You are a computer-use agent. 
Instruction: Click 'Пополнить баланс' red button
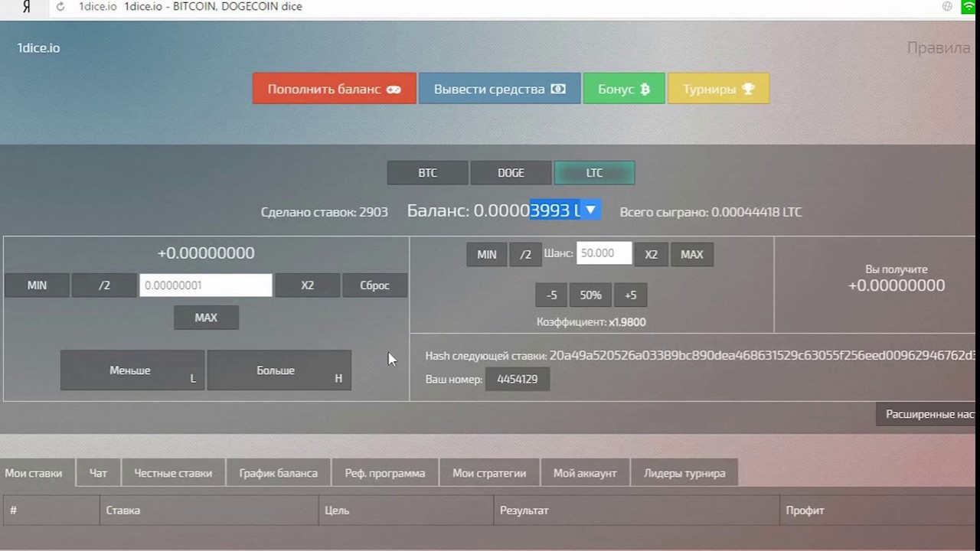point(335,89)
